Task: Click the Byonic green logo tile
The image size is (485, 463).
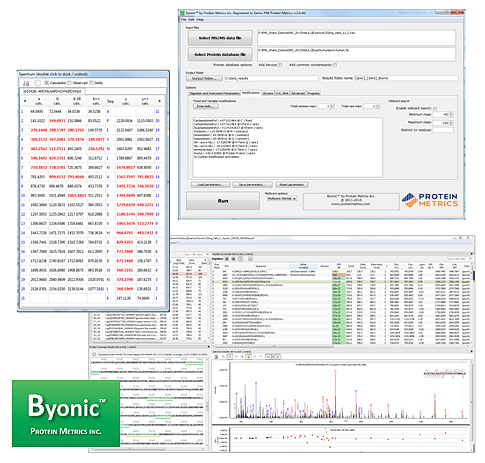Action: point(66,413)
